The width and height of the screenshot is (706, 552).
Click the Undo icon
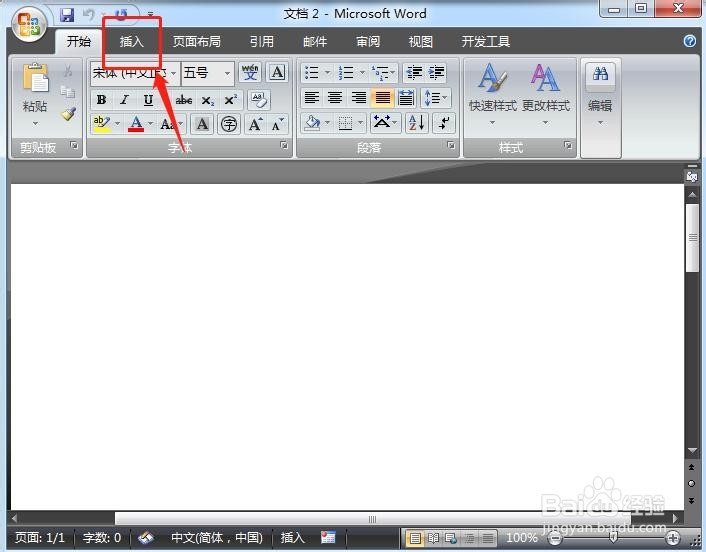pos(88,15)
